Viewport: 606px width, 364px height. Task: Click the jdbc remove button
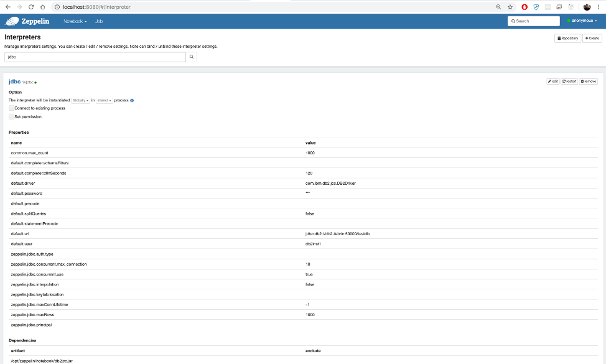[x=588, y=82]
